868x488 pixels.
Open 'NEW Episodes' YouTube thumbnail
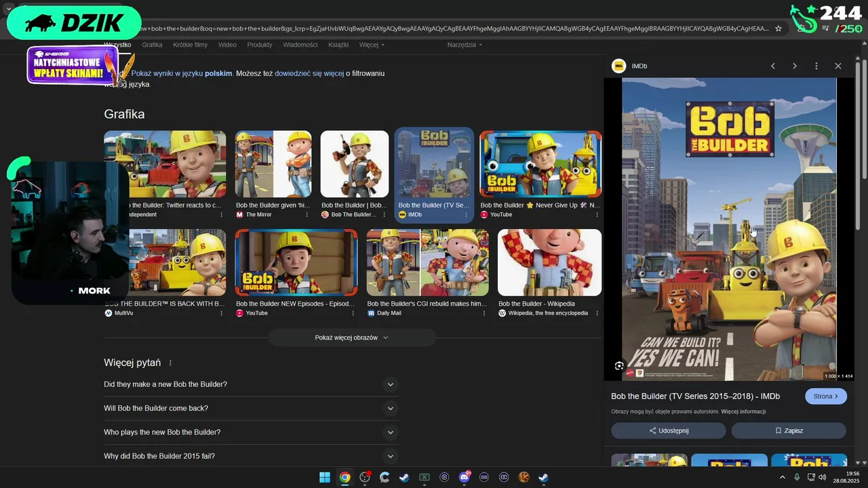tap(296, 262)
